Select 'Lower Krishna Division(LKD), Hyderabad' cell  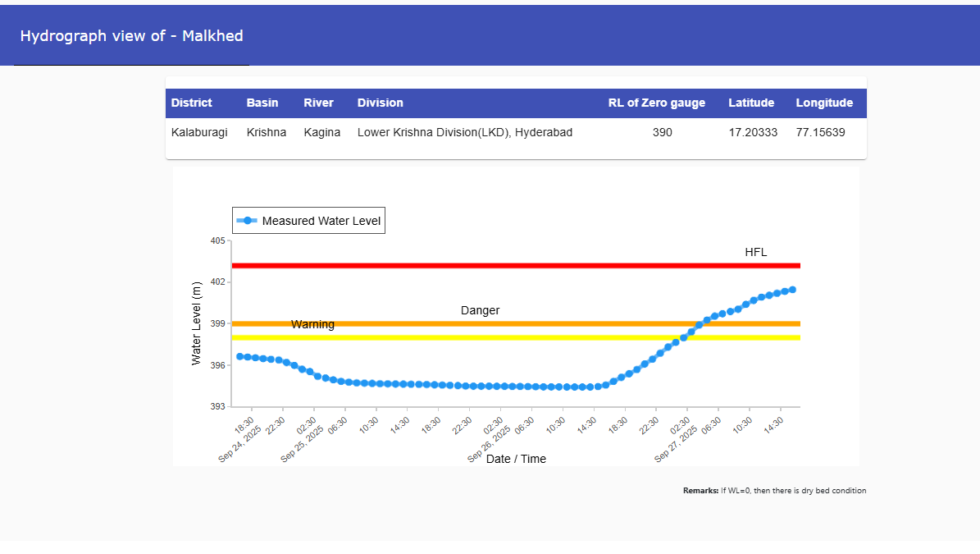point(465,133)
